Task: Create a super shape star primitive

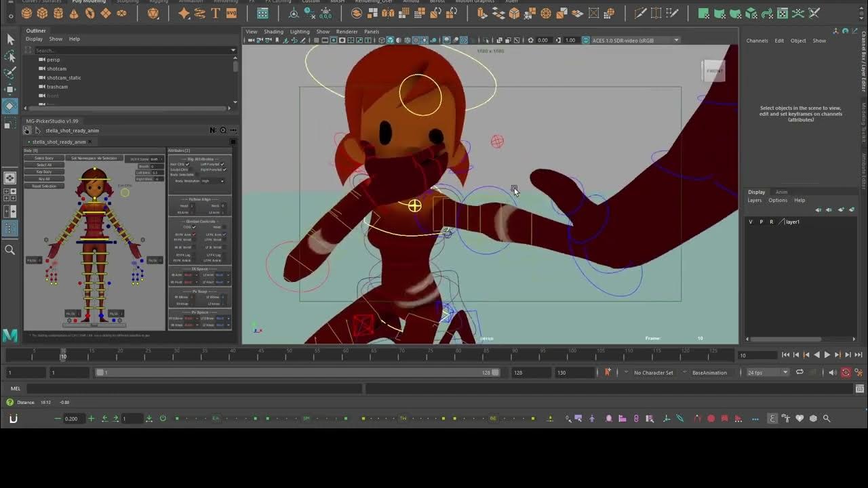Action: tap(184, 13)
